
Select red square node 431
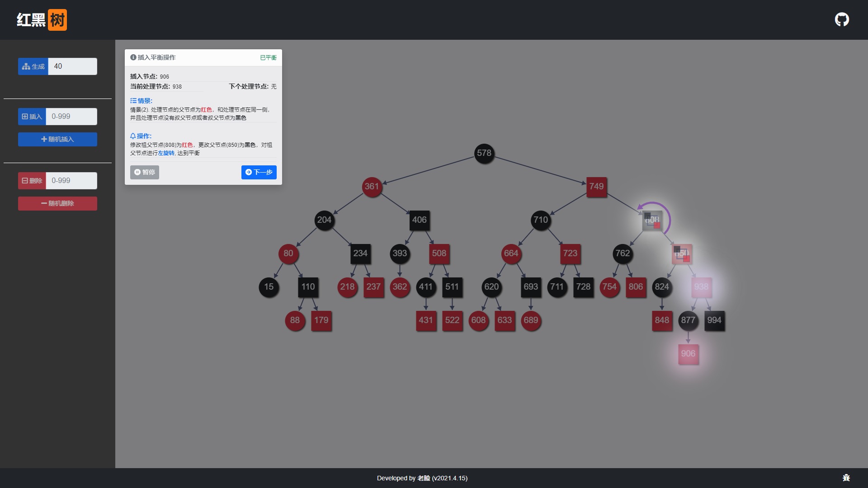426,320
